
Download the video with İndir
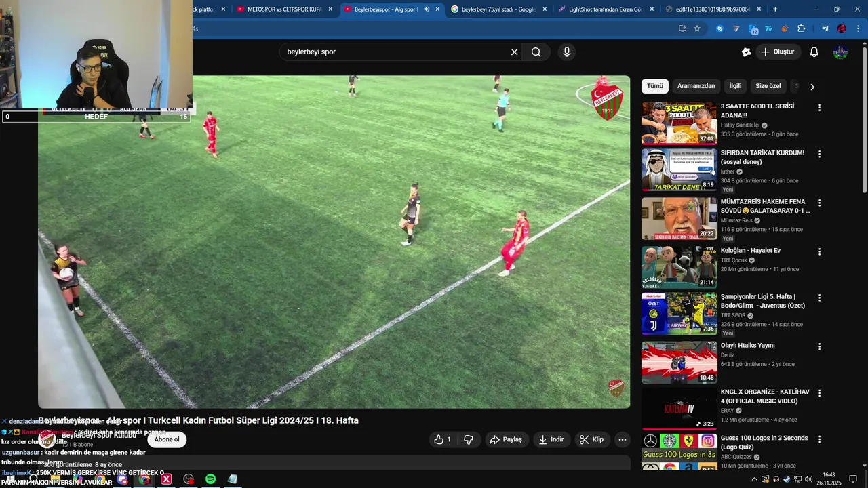(x=551, y=439)
